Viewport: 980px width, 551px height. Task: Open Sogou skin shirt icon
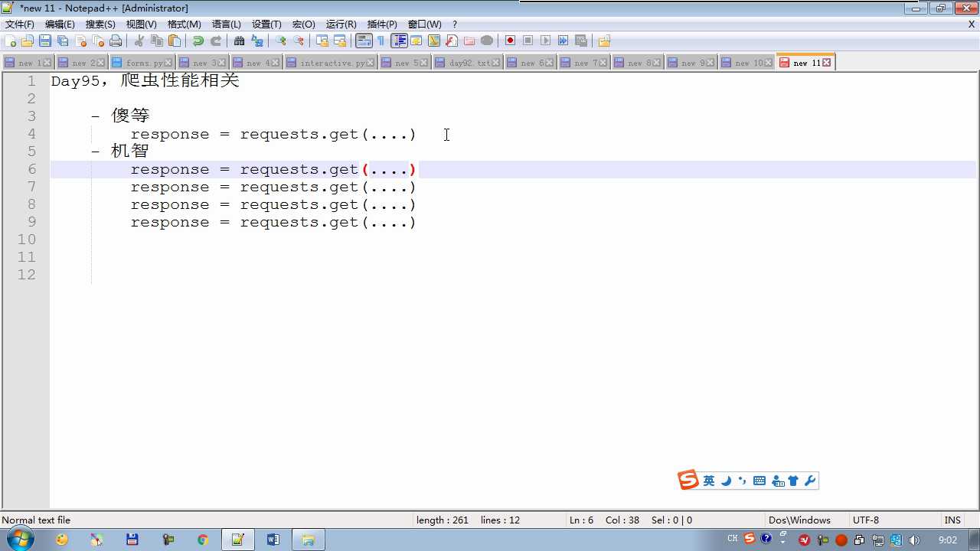click(793, 481)
